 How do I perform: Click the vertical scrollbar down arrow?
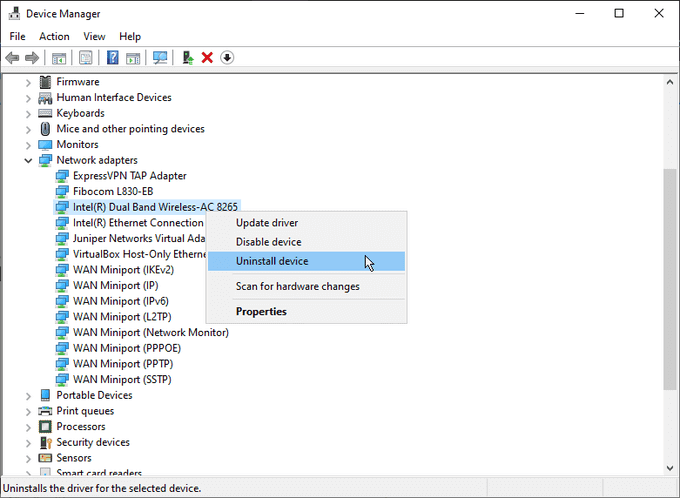(670, 469)
